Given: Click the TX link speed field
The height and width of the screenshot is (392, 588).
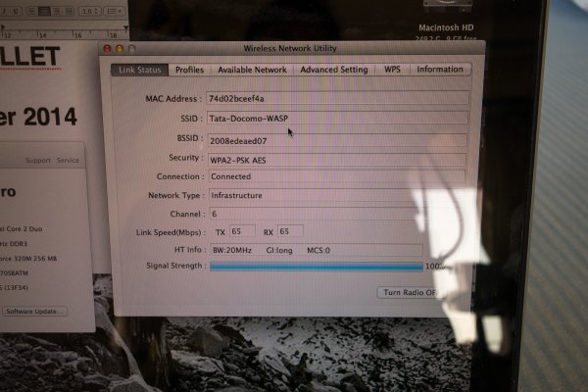Looking at the screenshot, I should pyautogui.click(x=242, y=231).
